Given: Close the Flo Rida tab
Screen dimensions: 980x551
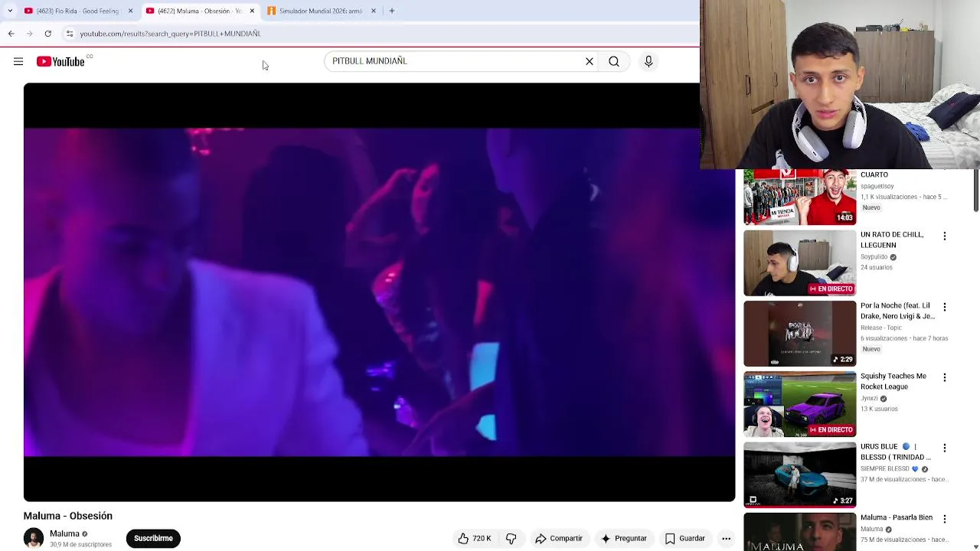Looking at the screenshot, I should point(130,11).
